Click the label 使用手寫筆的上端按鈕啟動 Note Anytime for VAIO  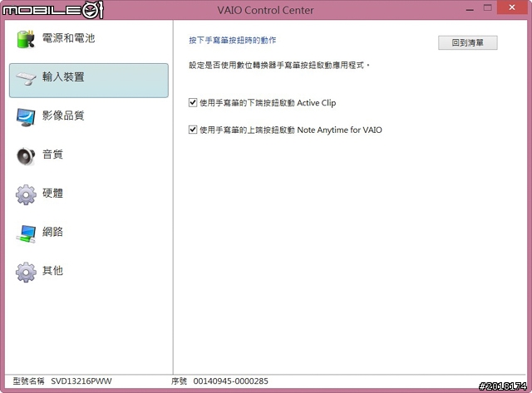pos(291,130)
